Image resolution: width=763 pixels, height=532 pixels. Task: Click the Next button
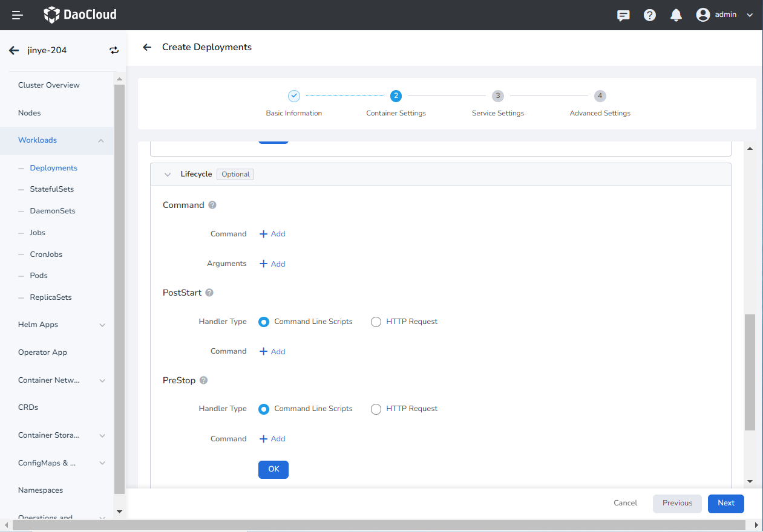point(725,503)
